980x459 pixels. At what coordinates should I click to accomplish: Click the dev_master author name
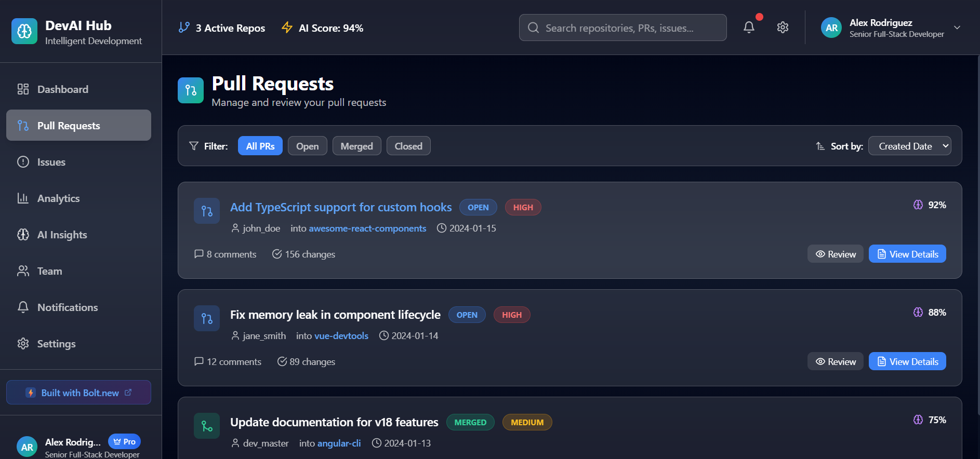tap(266, 443)
